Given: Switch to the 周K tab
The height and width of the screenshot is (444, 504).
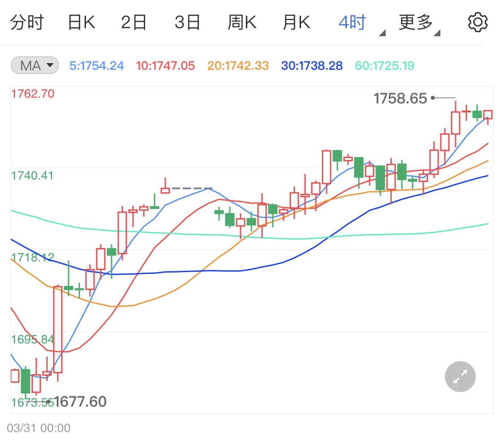Looking at the screenshot, I should tap(242, 22).
